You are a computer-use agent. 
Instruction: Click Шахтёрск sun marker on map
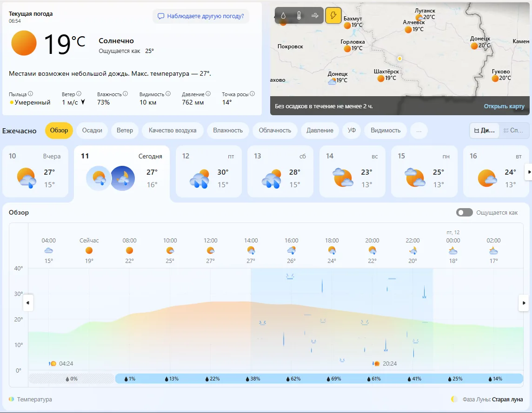click(381, 79)
